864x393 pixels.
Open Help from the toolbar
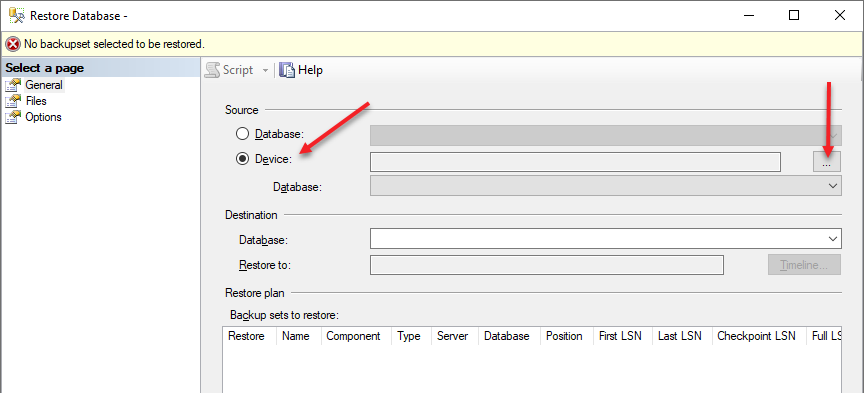(301, 70)
